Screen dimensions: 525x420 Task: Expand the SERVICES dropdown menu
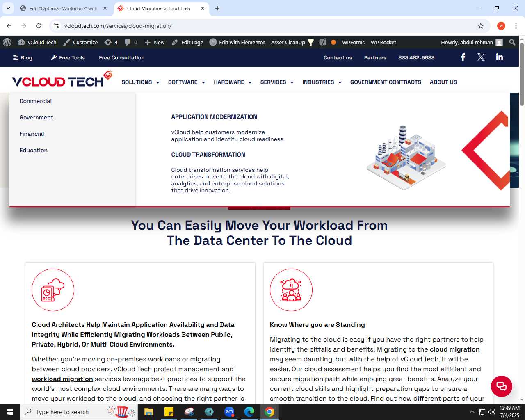[277, 82]
